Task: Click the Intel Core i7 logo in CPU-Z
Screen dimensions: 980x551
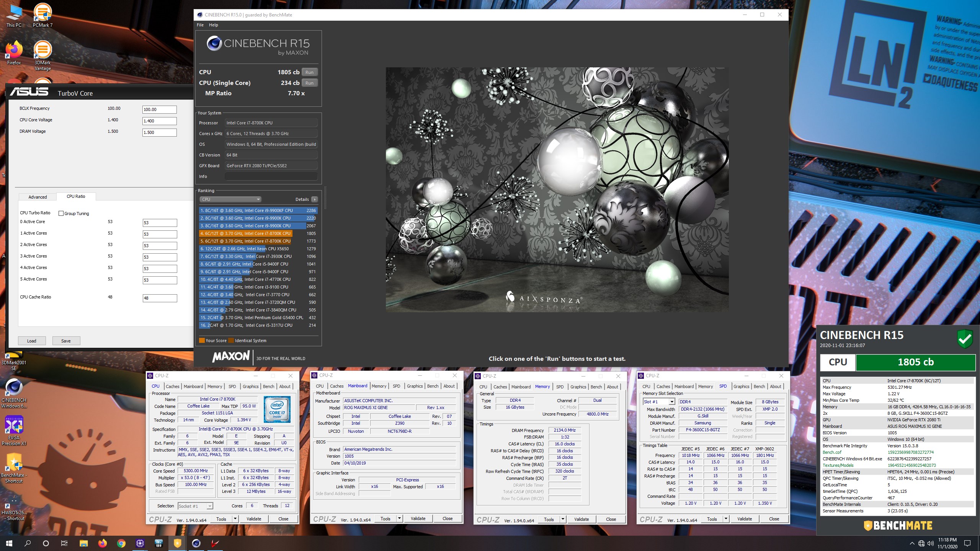Action: 277,409
